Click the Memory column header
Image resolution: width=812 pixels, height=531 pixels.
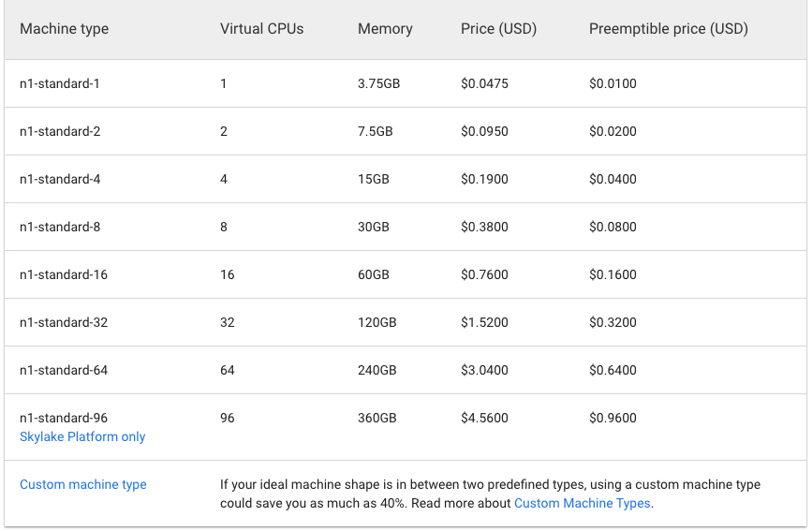click(x=385, y=28)
